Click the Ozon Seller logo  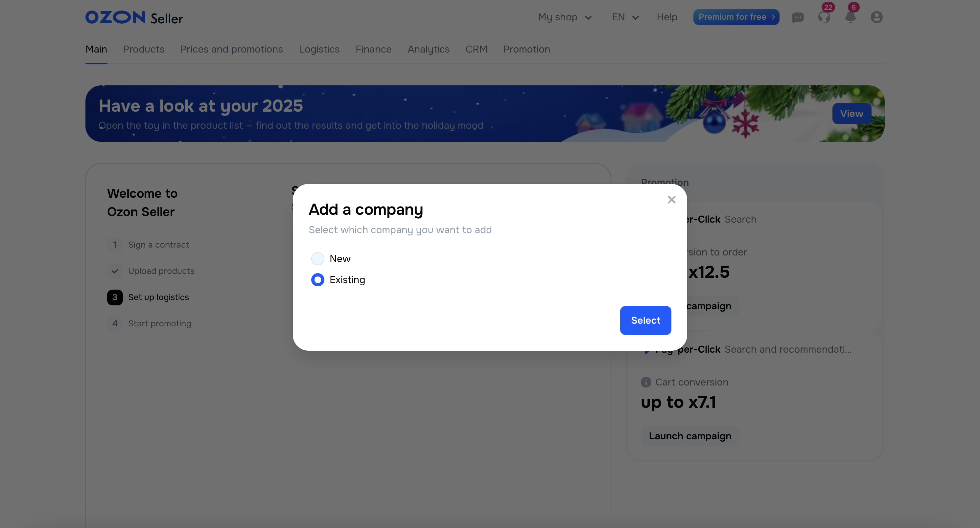[x=134, y=17]
